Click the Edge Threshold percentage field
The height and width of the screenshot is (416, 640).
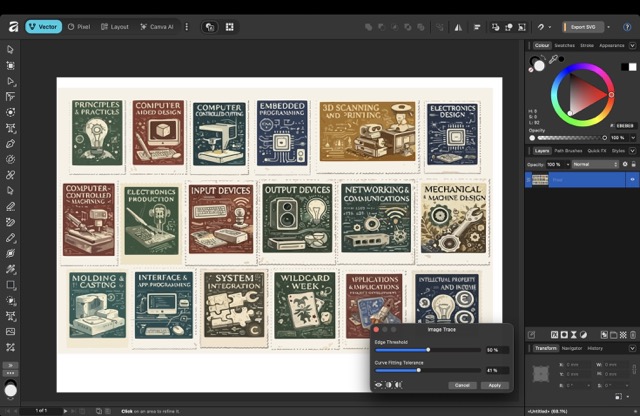tap(497, 350)
